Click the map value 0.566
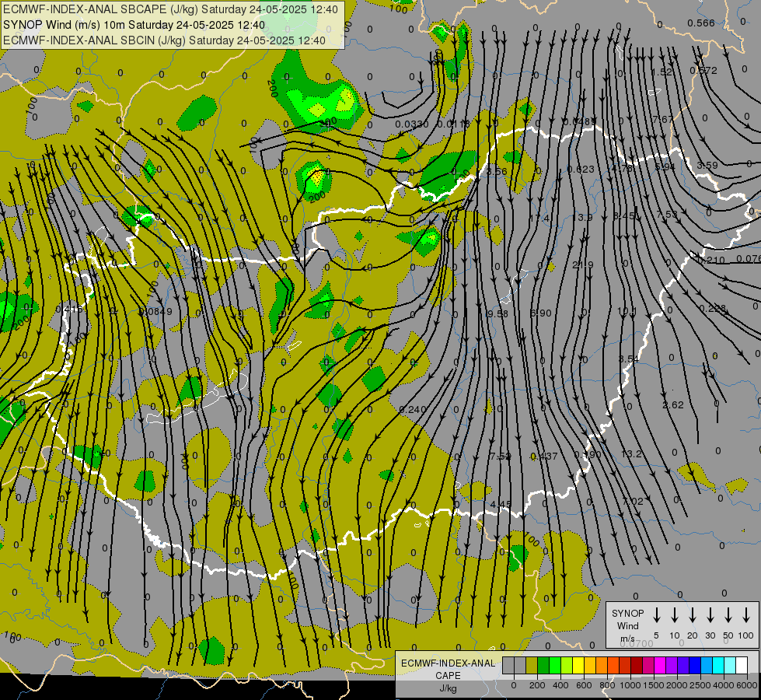The height and width of the screenshot is (700, 761). click(701, 23)
